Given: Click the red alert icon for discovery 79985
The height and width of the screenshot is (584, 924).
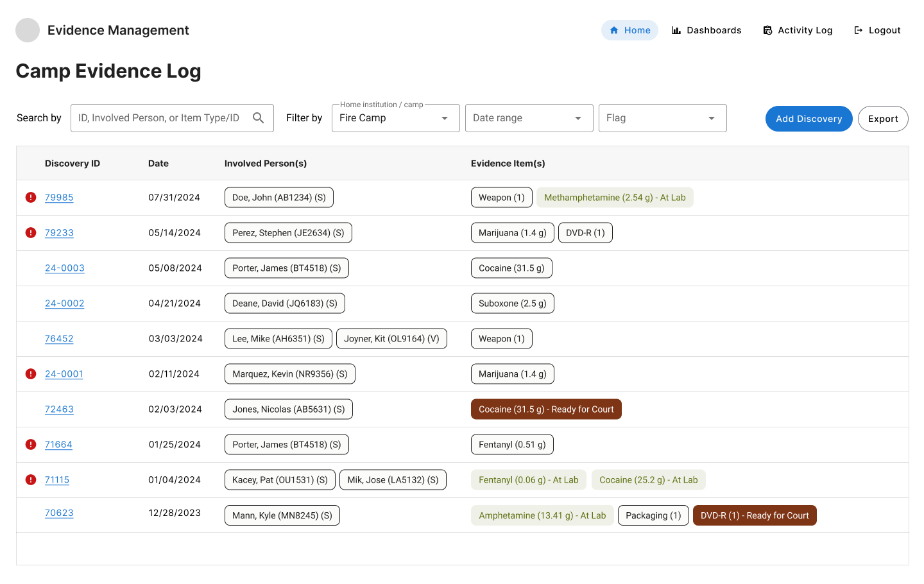Looking at the screenshot, I should pos(31,197).
